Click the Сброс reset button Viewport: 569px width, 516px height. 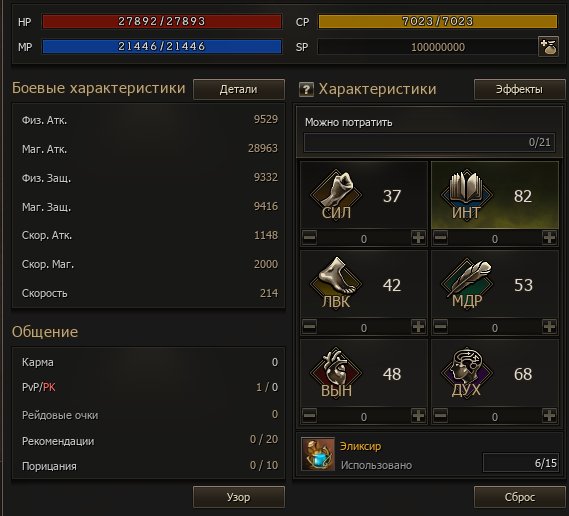(519, 497)
